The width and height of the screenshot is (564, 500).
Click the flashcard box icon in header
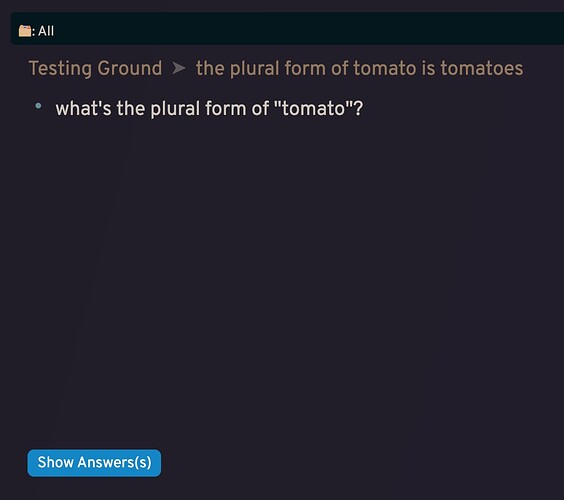click(x=25, y=31)
